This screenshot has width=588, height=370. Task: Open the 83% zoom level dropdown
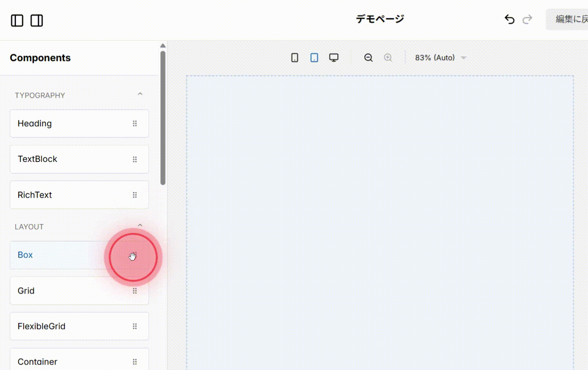440,58
